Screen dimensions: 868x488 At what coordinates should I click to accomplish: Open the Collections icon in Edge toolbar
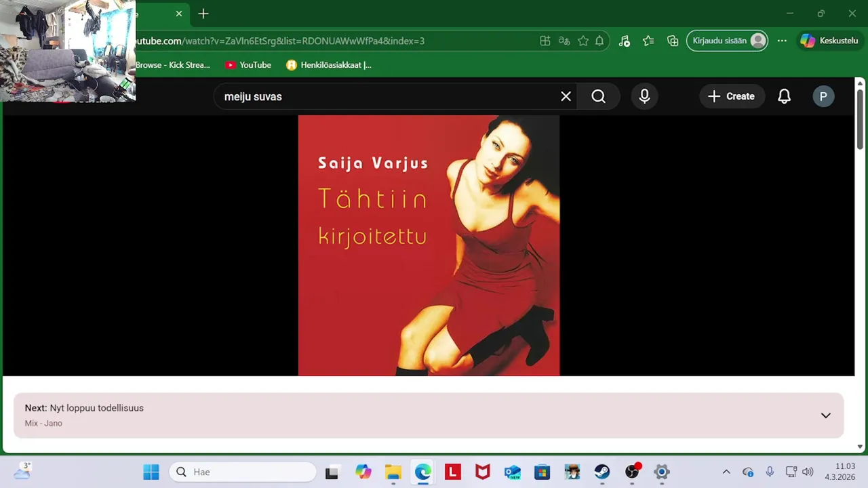tap(673, 41)
